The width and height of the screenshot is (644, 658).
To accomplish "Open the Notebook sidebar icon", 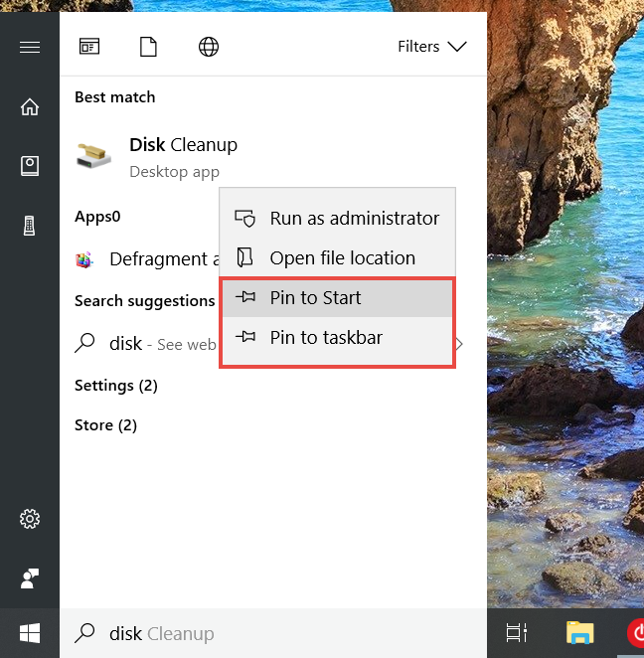I will click(x=30, y=166).
